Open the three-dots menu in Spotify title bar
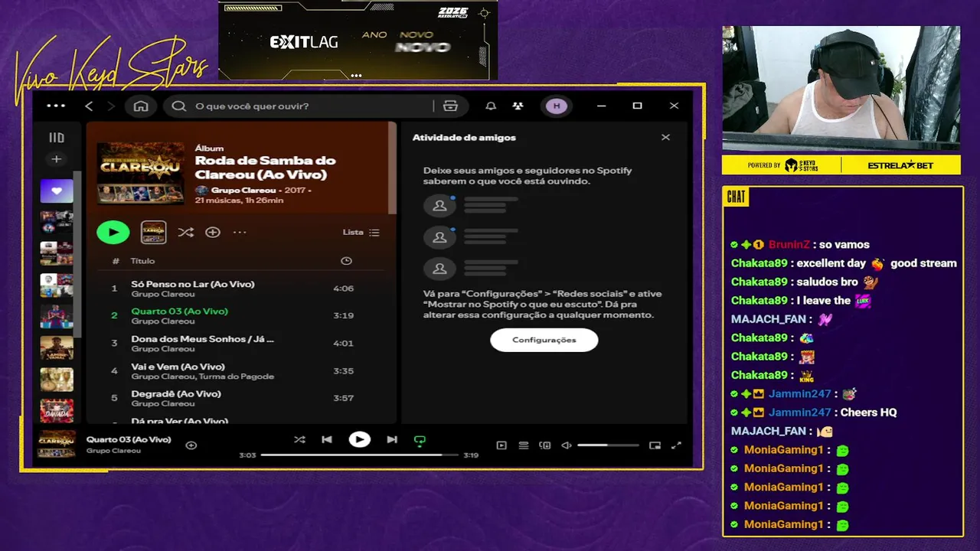Image resolution: width=980 pixels, height=551 pixels. coord(56,106)
